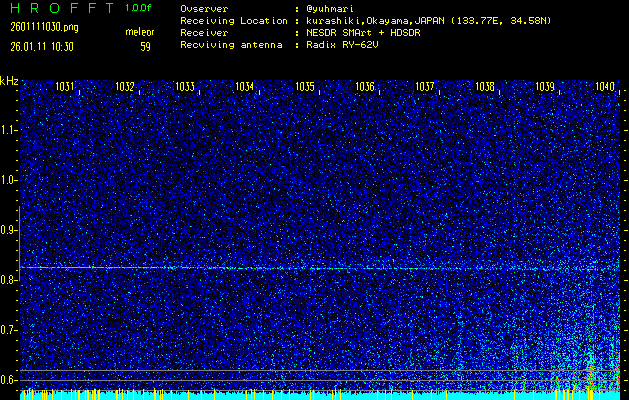Screen dimensions: 629x400
Task: Click the 1040 time marker
Action: coord(604,87)
